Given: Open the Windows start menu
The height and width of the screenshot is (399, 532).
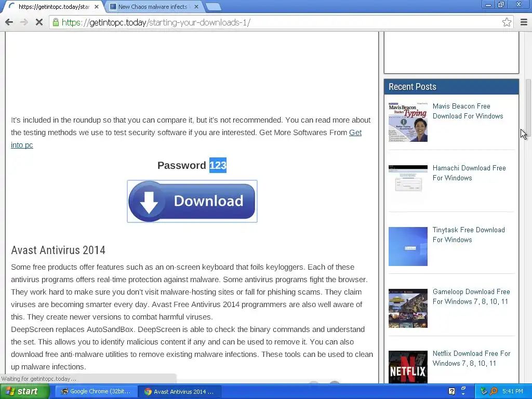Looking at the screenshot, I should (x=24, y=391).
